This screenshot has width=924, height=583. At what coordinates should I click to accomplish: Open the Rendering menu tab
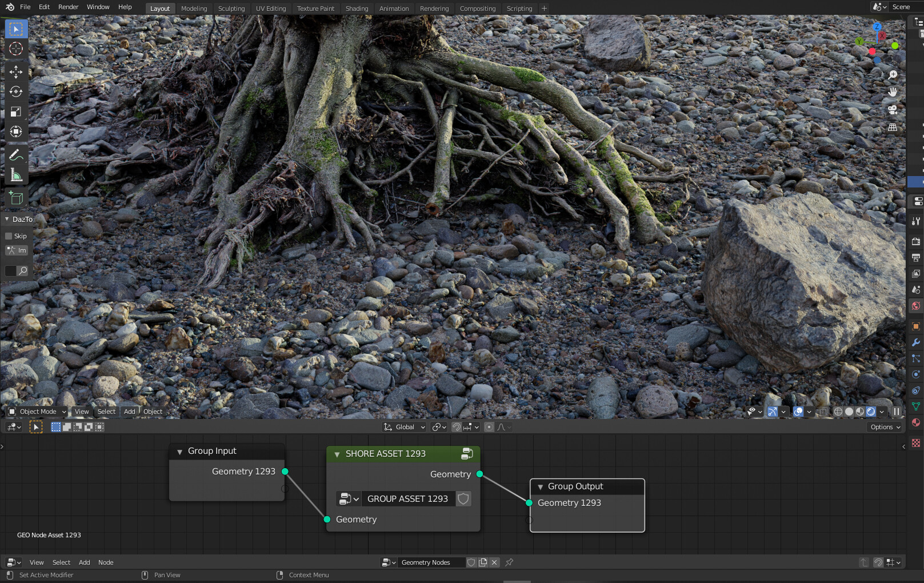pos(435,8)
